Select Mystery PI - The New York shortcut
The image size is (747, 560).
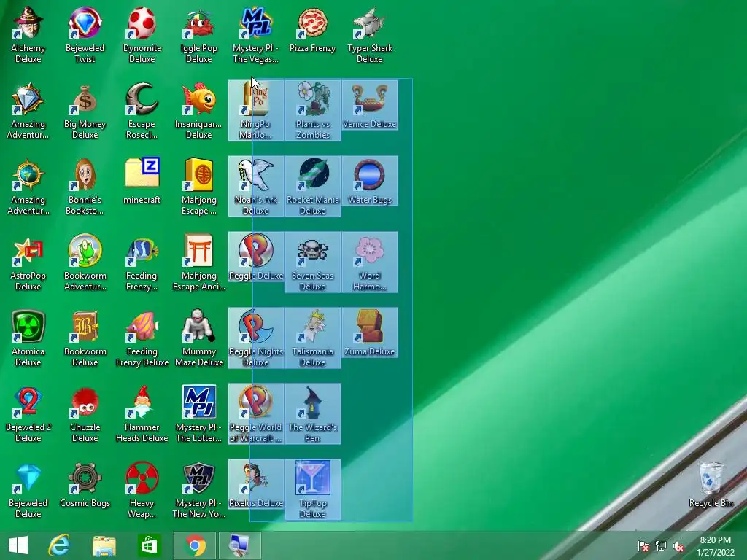(198, 490)
